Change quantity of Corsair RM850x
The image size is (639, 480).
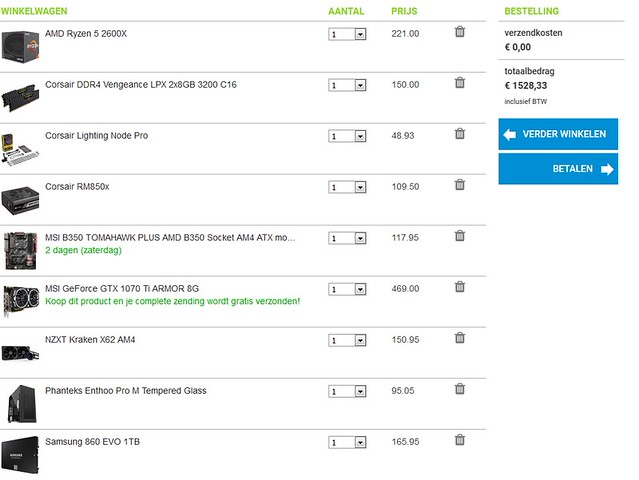coord(347,187)
